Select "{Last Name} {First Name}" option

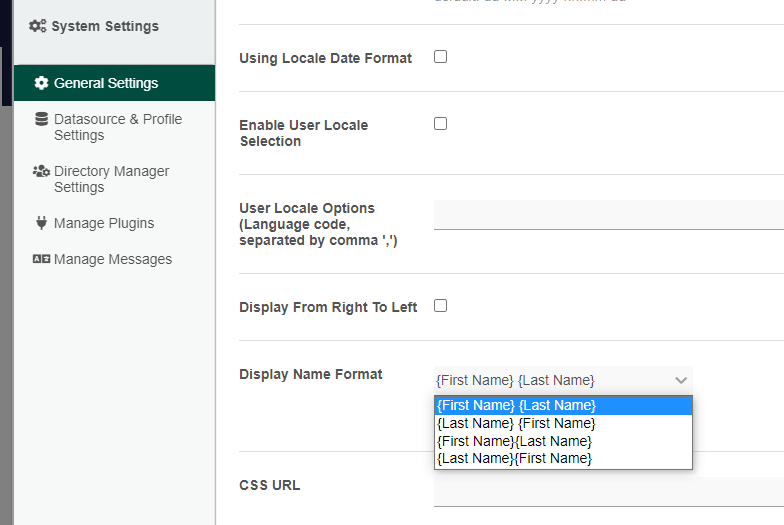click(516, 423)
